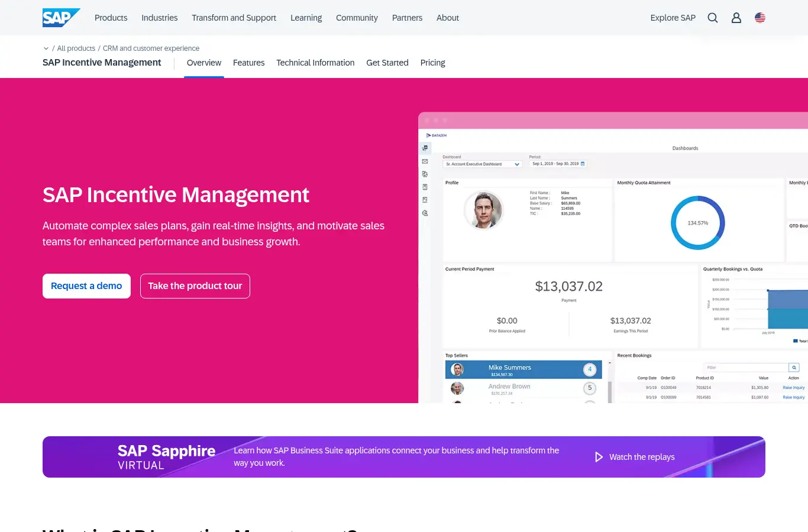Click the SAP logo
This screenshot has height=532, width=808.
[x=61, y=18]
